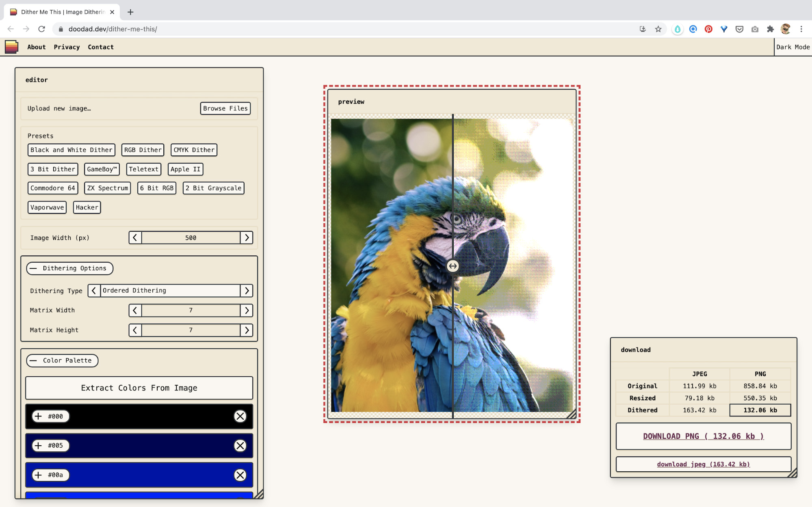This screenshot has width=812, height=507.
Task: Open the About page
Action: [36, 47]
